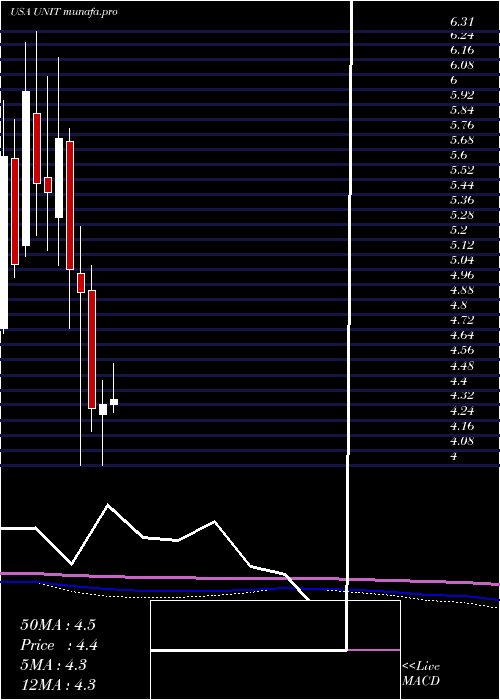Click the 5.28 price axis label
The height and width of the screenshot is (700, 500).
[462, 215]
